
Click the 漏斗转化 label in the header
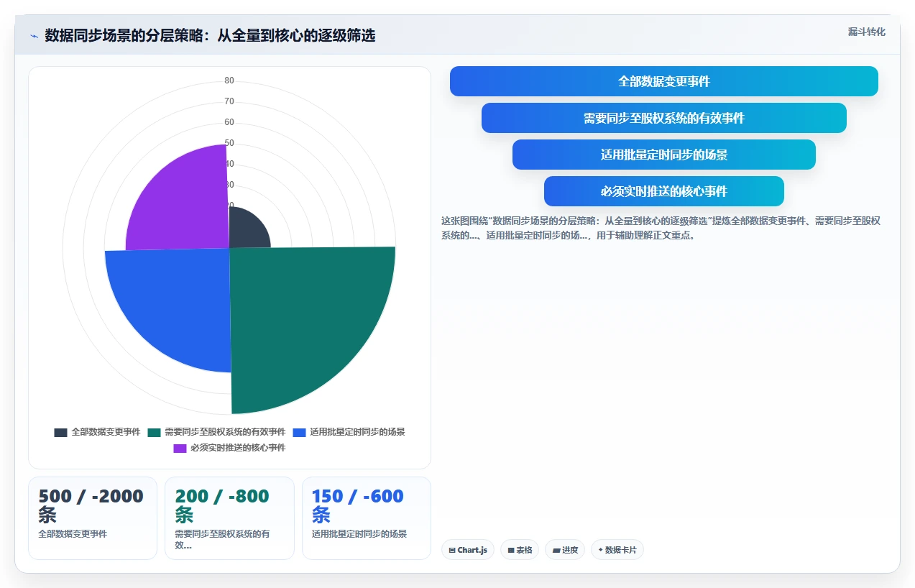pyautogui.click(x=867, y=32)
